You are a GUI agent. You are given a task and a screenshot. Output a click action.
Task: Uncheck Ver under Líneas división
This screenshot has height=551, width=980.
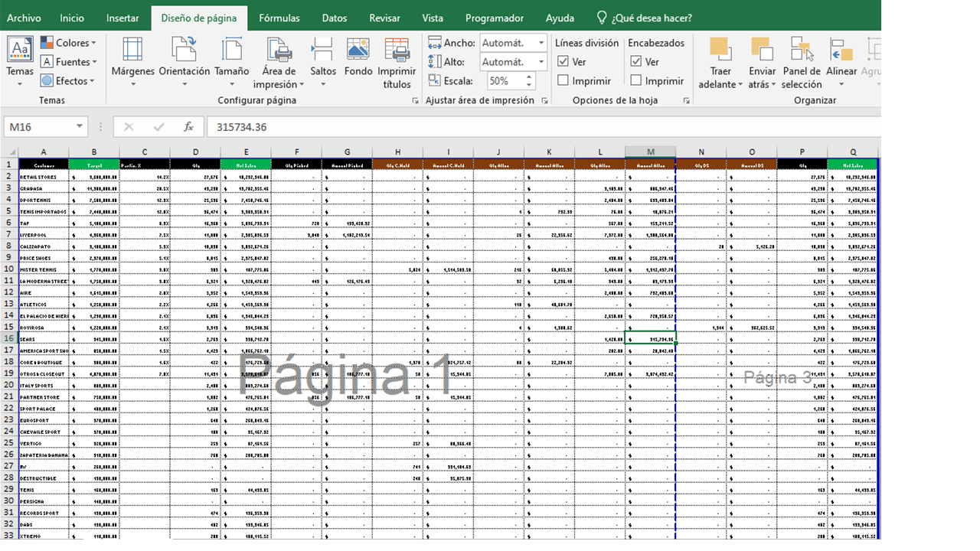click(564, 61)
